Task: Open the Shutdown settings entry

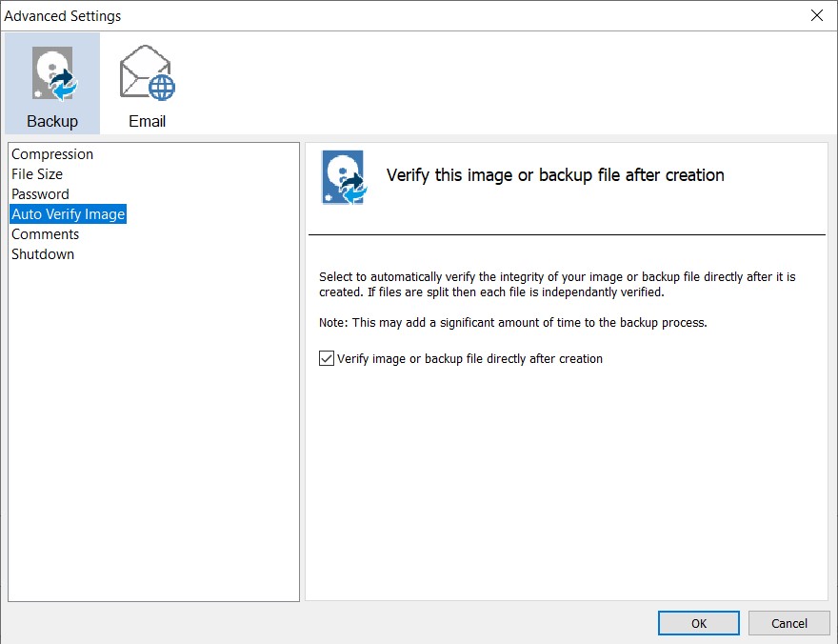Action: [43, 253]
